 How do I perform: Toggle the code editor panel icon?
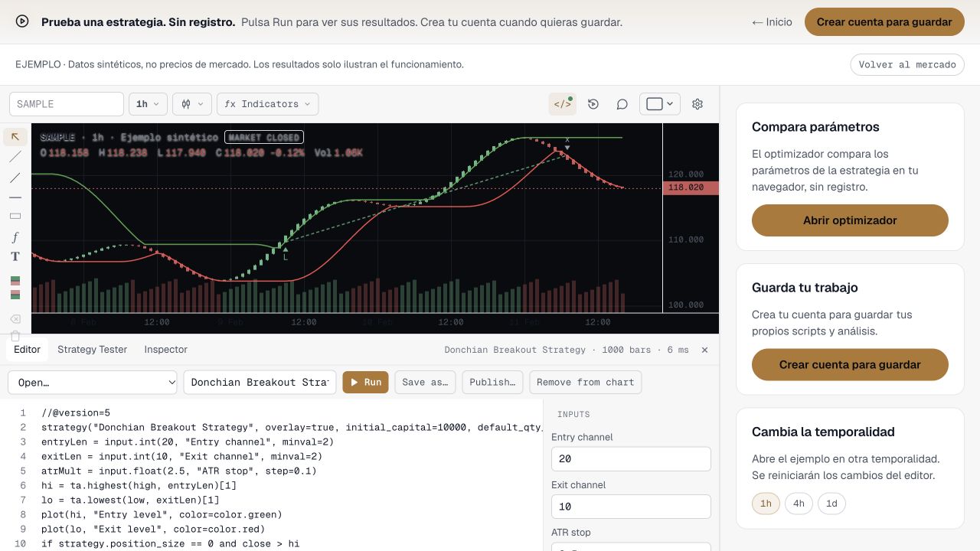(x=563, y=104)
